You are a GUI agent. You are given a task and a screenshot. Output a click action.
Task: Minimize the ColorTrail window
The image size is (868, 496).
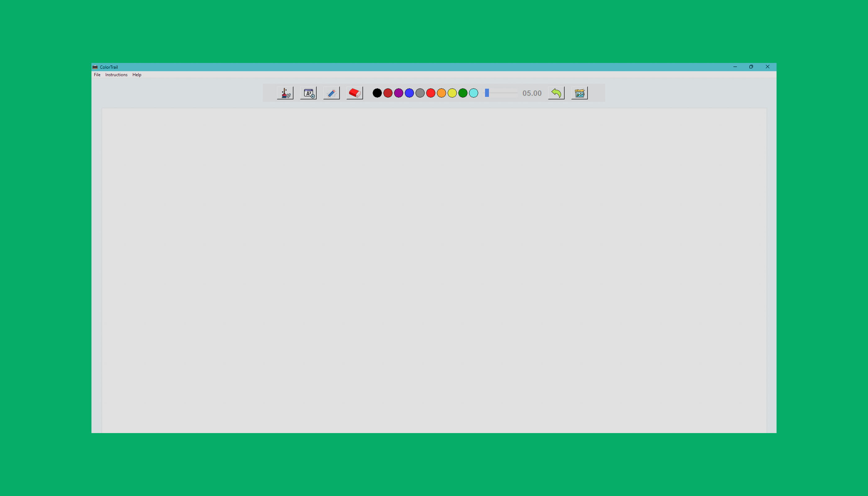pyautogui.click(x=735, y=67)
